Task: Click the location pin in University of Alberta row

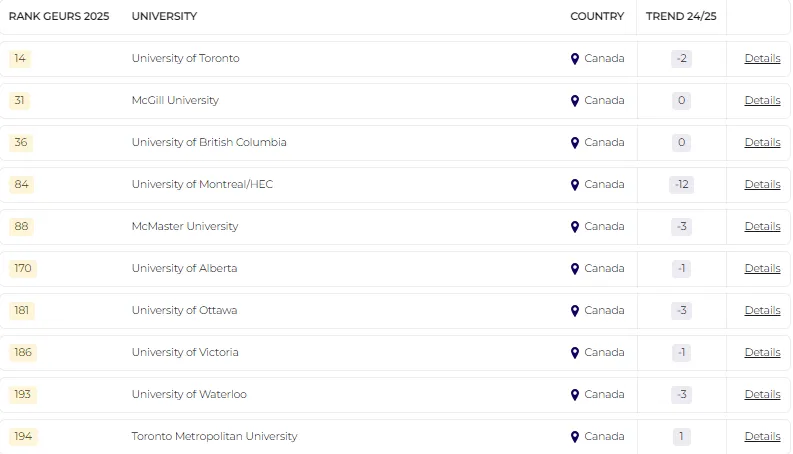Action: pyautogui.click(x=575, y=269)
